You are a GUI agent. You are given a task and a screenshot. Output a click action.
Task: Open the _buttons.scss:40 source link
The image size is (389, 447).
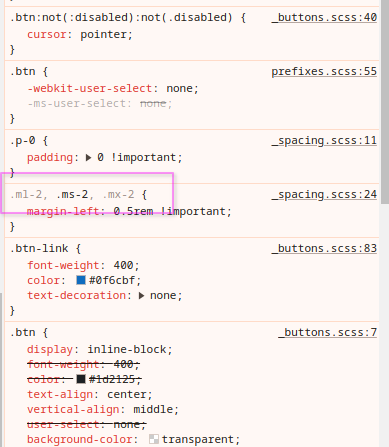[x=324, y=17]
